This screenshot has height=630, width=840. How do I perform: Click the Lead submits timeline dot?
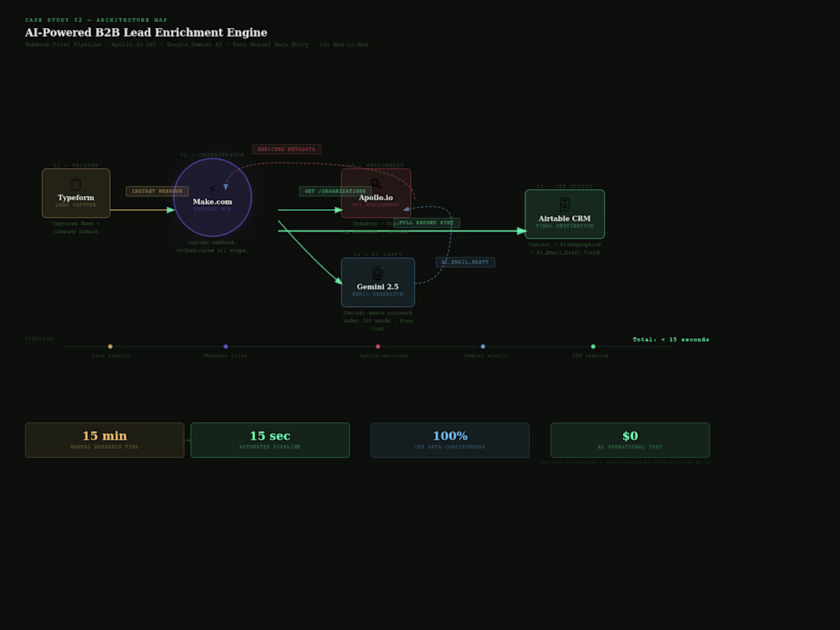(111, 347)
